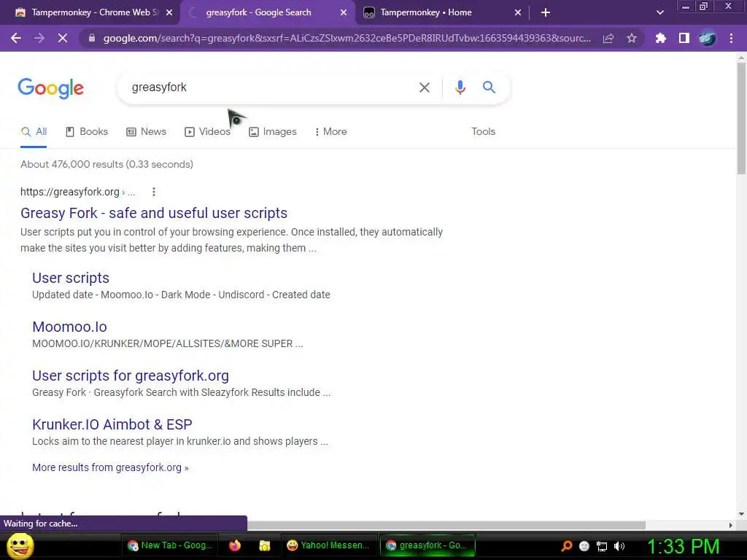
Task: Click the network tray icon
Action: pyautogui.click(x=602, y=546)
